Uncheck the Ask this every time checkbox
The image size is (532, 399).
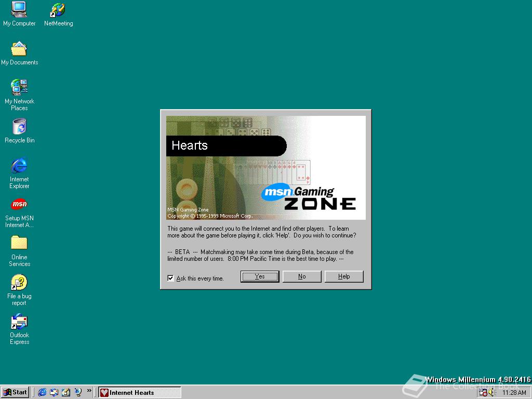170,278
